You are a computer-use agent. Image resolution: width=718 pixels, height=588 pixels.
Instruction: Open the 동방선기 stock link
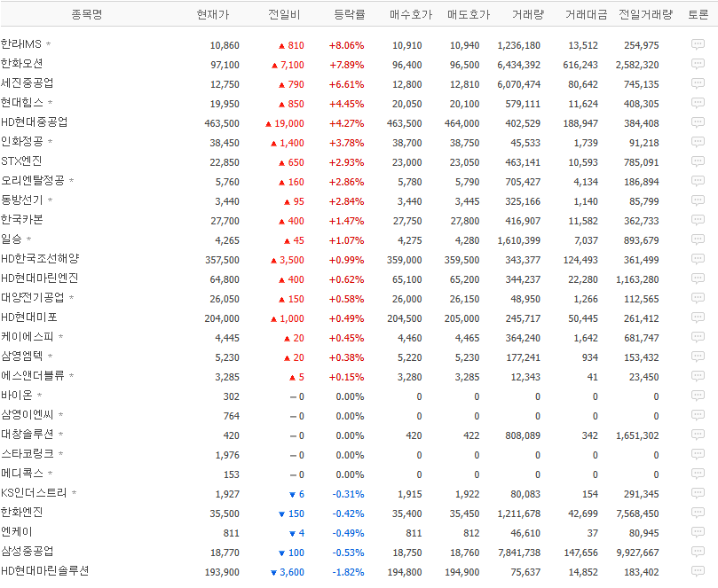pos(21,200)
